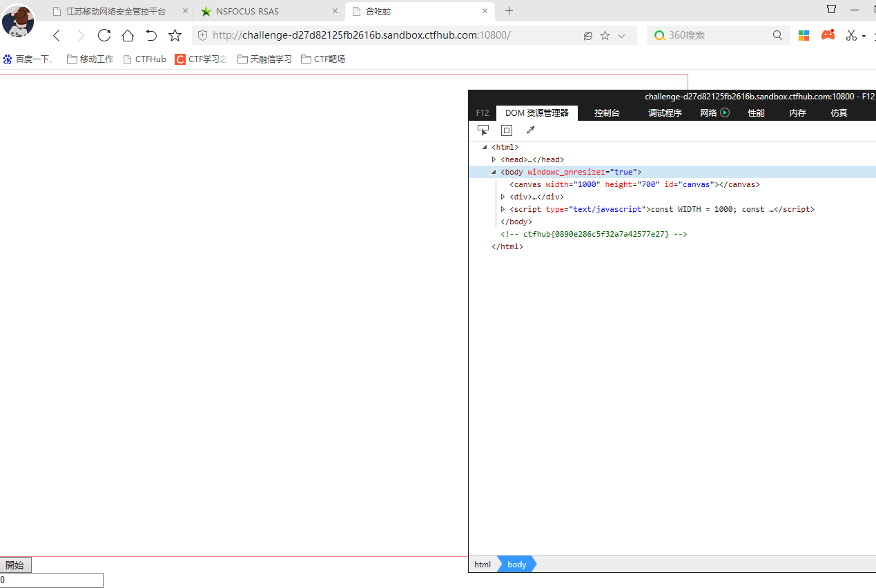This screenshot has height=588, width=876.
Task: Open the browser home page icon
Action: (x=128, y=36)
